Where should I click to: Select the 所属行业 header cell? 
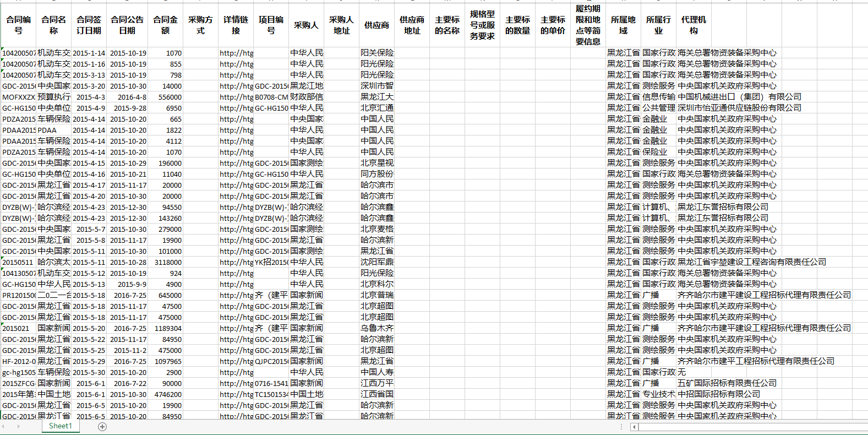tap(658, 25)
